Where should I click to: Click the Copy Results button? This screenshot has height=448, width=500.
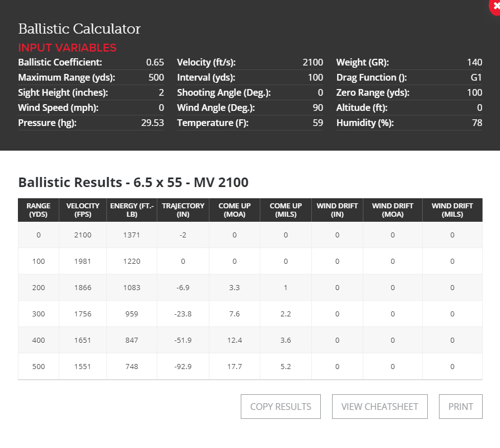(x=281, y=407)
